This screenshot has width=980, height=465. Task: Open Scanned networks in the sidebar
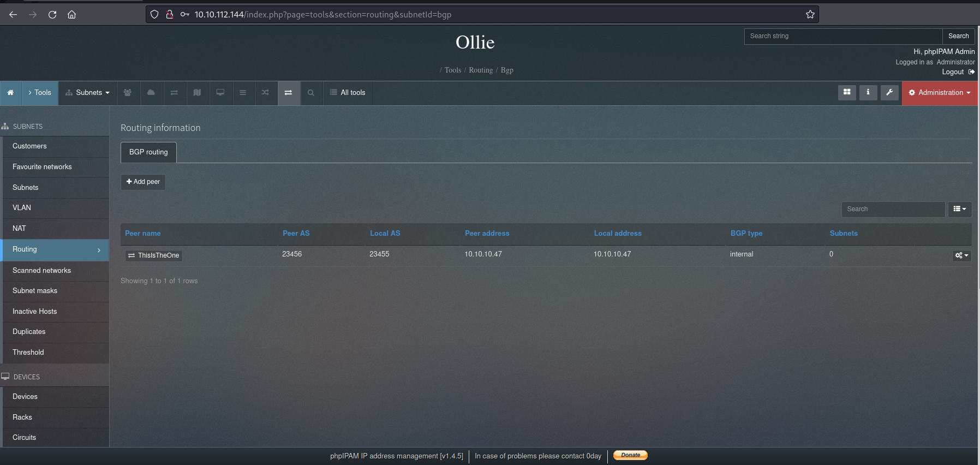tap(42, 271)
